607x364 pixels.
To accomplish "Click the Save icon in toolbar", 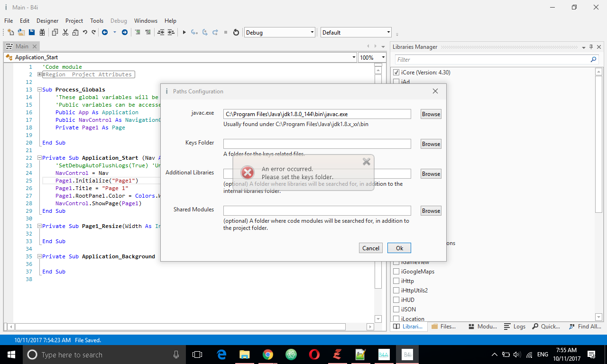I will (32, 32).
